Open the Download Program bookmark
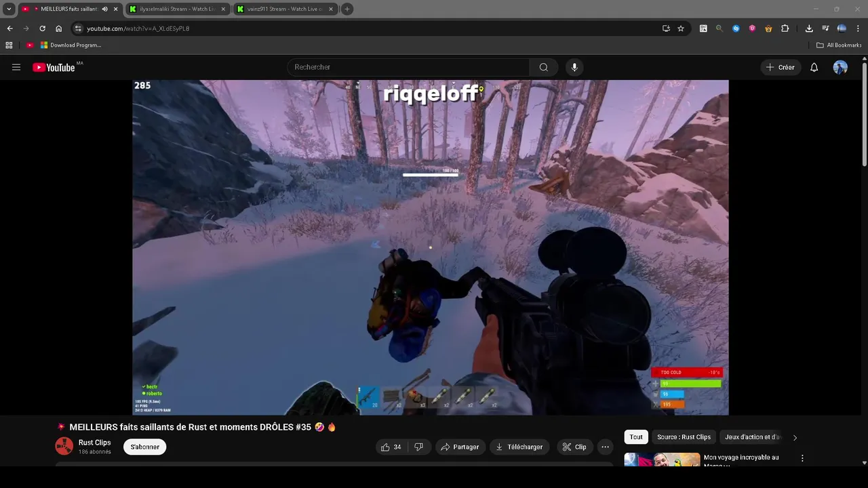The height and width of the screenshot is (488, 868). click(x=71, y=45)
